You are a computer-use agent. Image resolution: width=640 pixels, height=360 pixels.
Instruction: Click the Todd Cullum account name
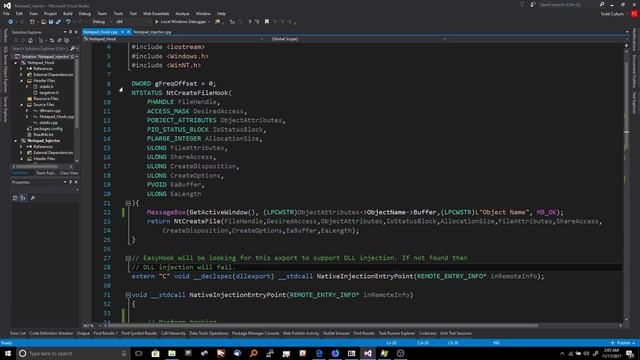click(612, 14)
